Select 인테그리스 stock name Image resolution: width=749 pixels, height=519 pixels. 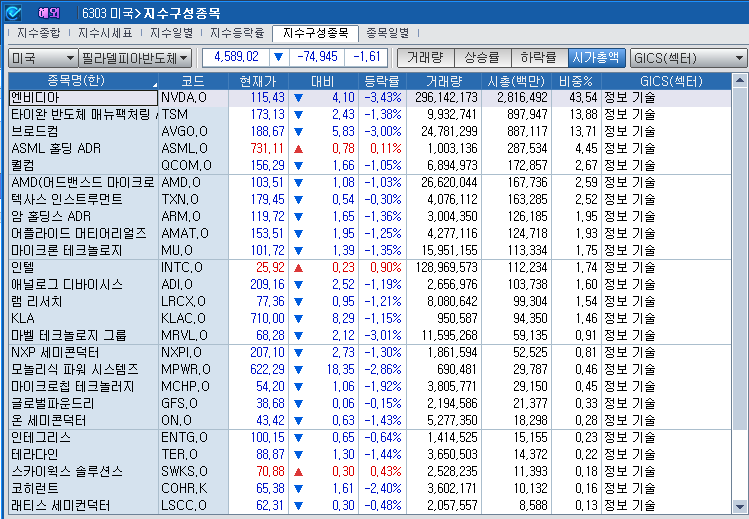(41, 438)
